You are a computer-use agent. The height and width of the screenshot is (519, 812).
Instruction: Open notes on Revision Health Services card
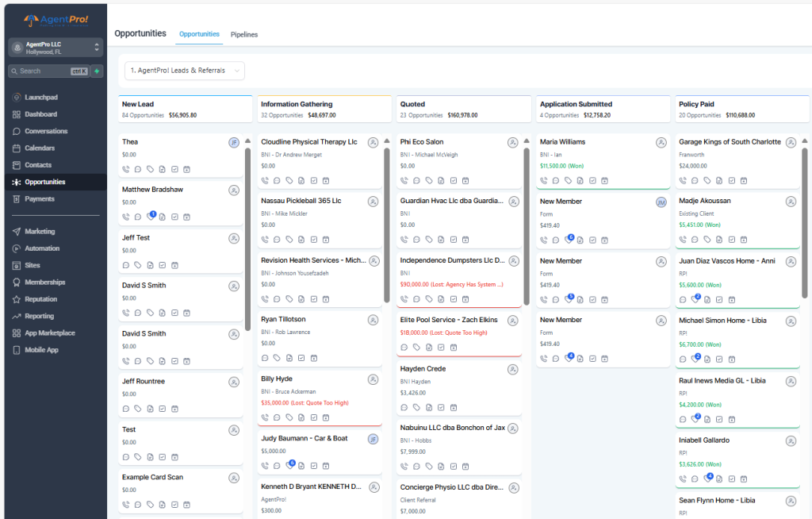(x=301, y=299)
